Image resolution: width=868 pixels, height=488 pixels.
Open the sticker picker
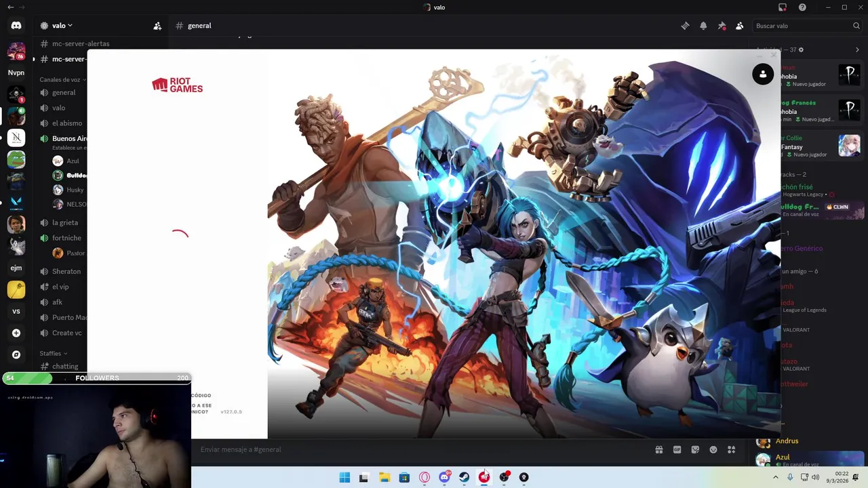tap(695, 449)
